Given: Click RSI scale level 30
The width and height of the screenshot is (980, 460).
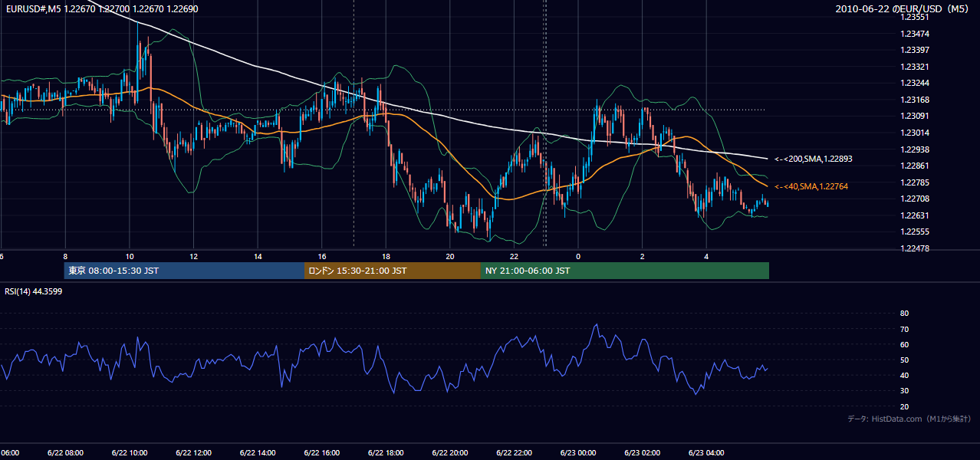Looking at the screenshot, I should pyautogui.click(x=904, y=391).
